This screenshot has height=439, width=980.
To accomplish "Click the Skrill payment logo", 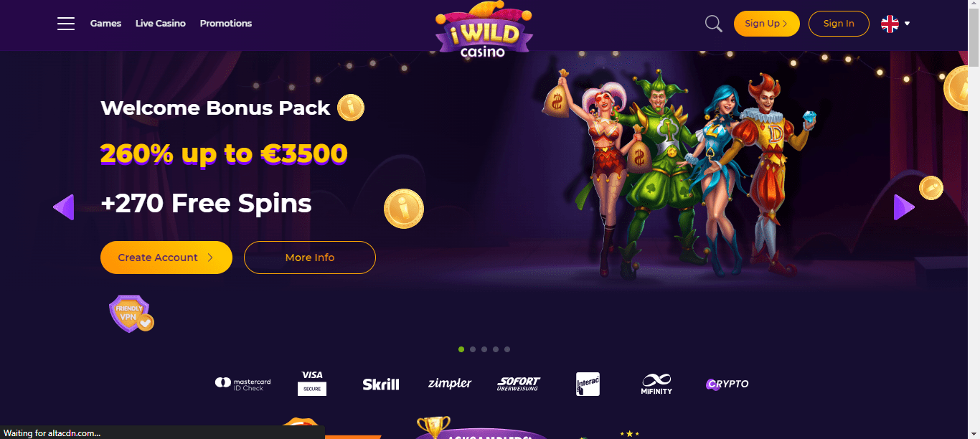I will [381, 384].
